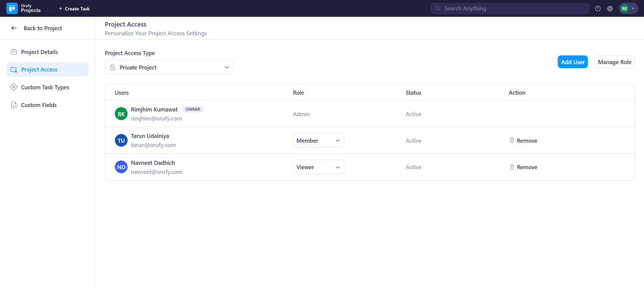Click the Orufy Projects logo icon
This screenshot has height=288, width=644.
coord(12,8)
